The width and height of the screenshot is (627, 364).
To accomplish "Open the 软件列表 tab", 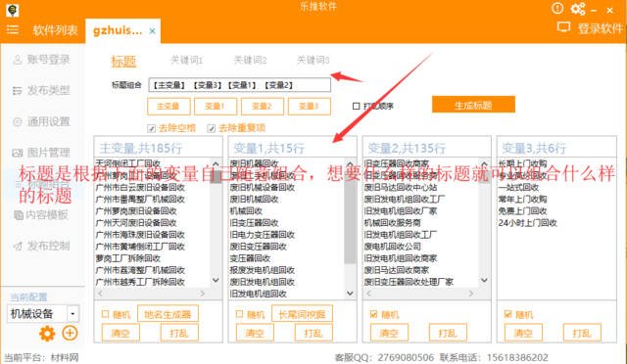I will point(55,30).
